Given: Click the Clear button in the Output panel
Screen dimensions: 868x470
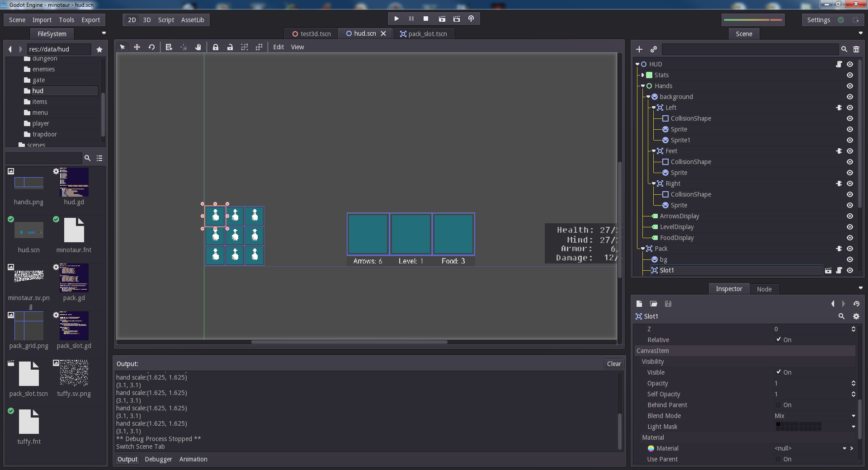Looking at the screenshot, I should (613, 364).
